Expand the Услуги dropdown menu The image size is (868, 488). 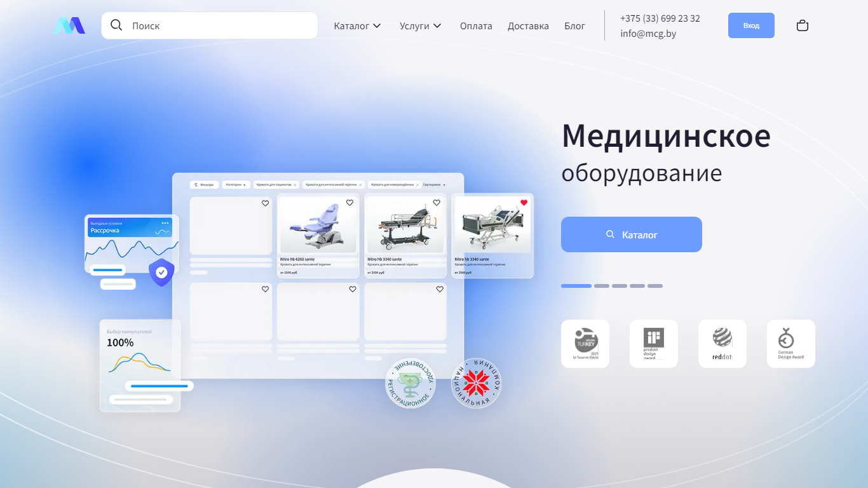tap(421, 26)
